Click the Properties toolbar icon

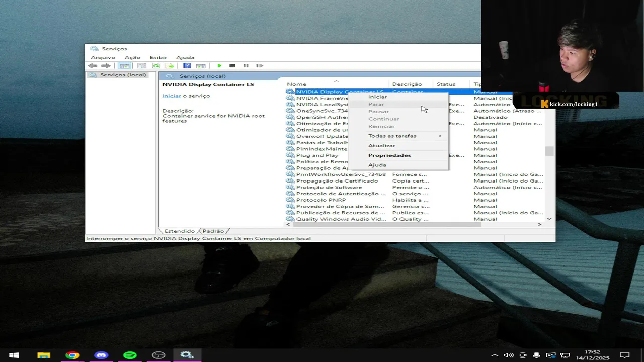142,66
